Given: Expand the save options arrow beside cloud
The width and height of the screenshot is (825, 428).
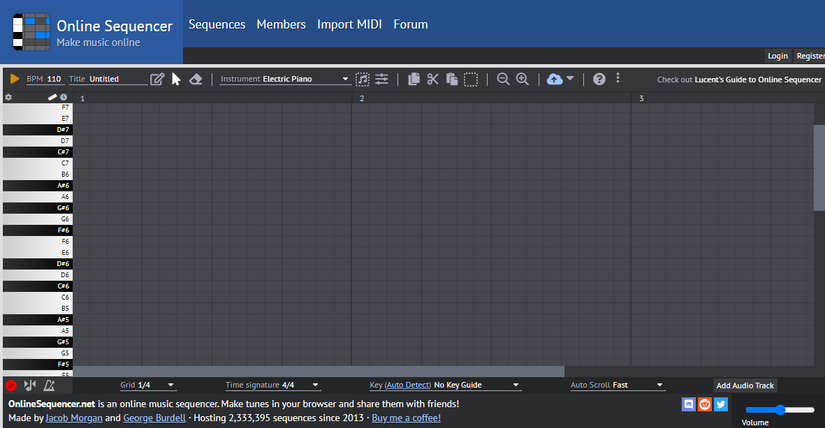Looking at the screenshot, I should click(570, 78).
